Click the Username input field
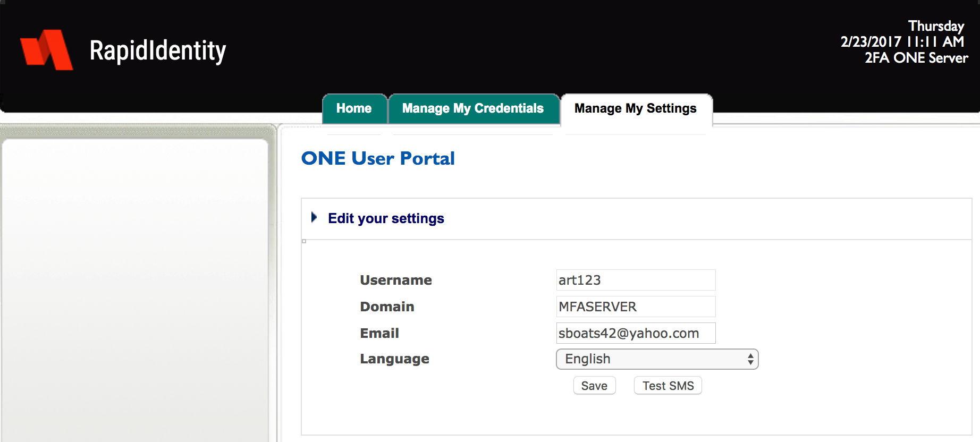 636,280
